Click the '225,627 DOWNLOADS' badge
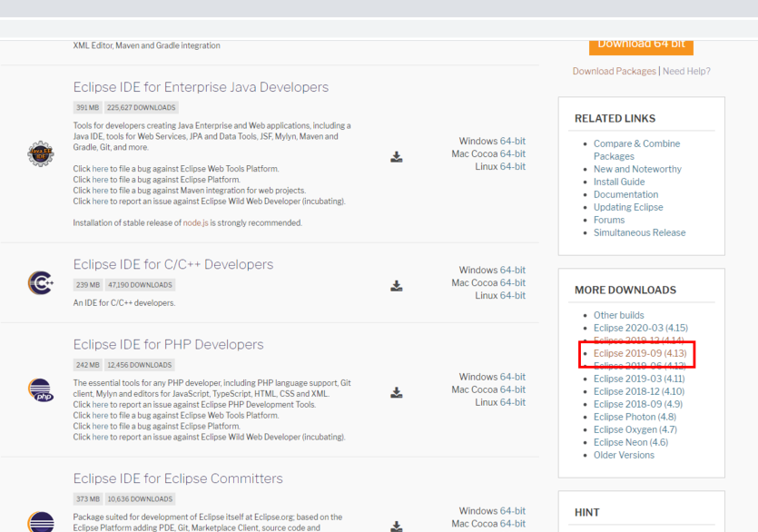758x532 pixels. 141,107
